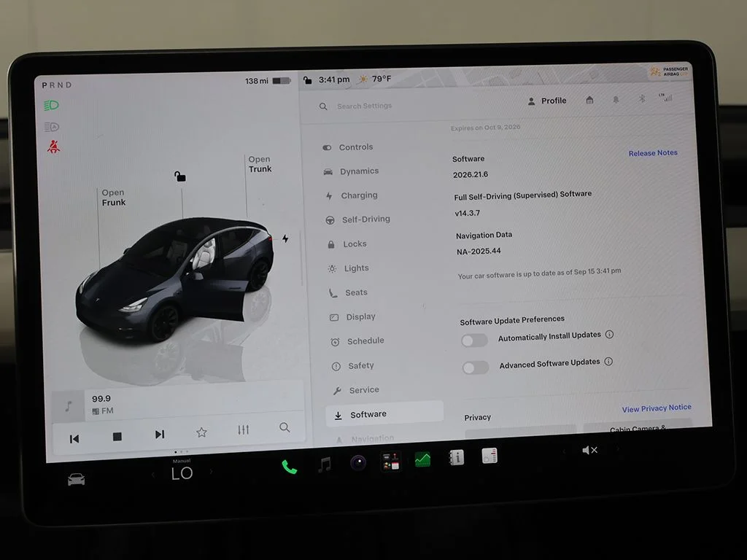Viewport: 747px width, 560px height.
Task: Open Safety settings menu
Action: [353, 366]
